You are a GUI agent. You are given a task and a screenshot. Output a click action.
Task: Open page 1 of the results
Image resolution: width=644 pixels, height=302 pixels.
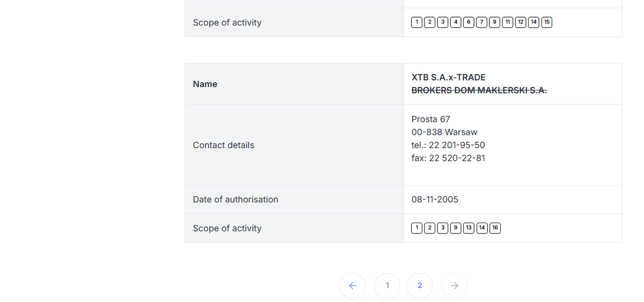[x=387, y=286]
